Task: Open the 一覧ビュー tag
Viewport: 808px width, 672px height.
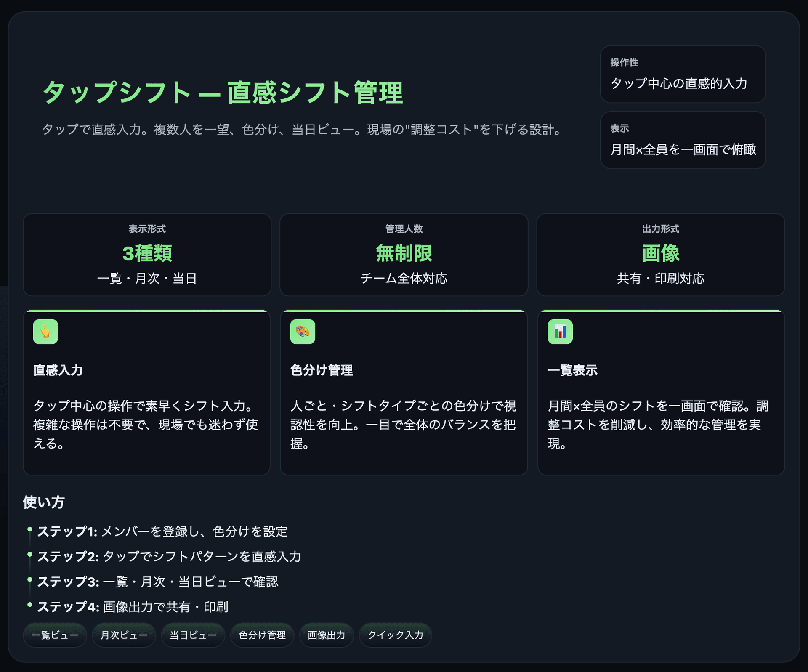Action: [55, 635]
